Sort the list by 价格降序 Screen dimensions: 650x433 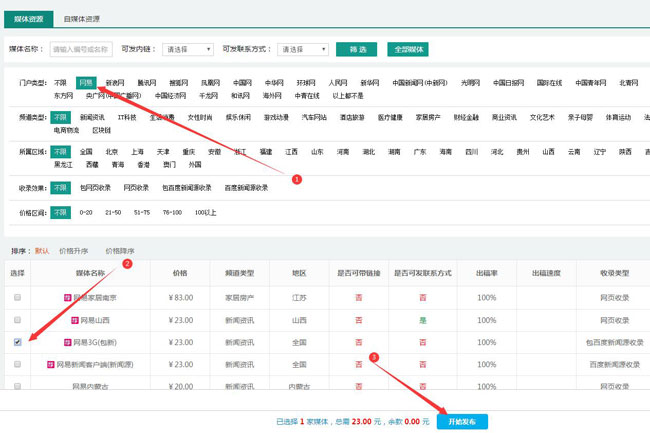(x=120, y=251)
